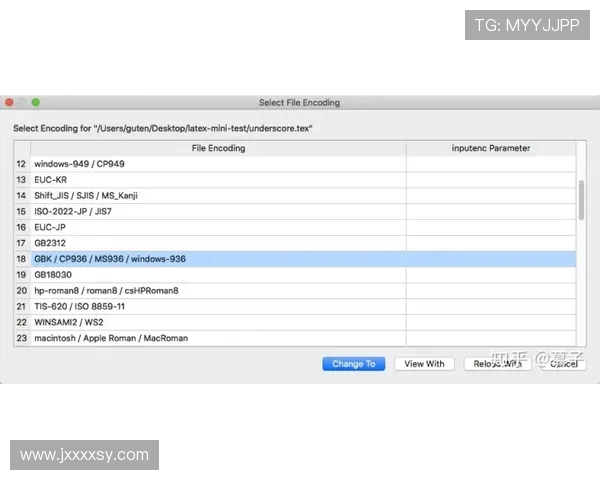
Task: Click the Change To button
Action: tap(353, 364)
